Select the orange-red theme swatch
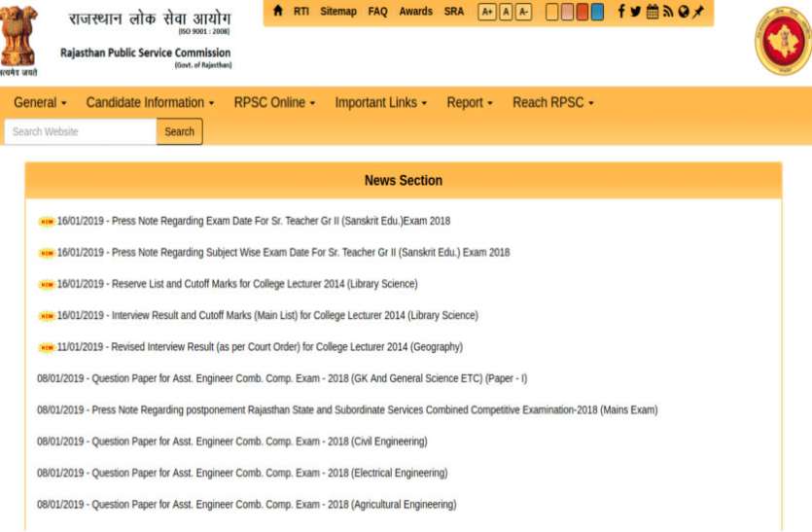The height and width of the screenshot is (532, 812). tap(583, 12)
